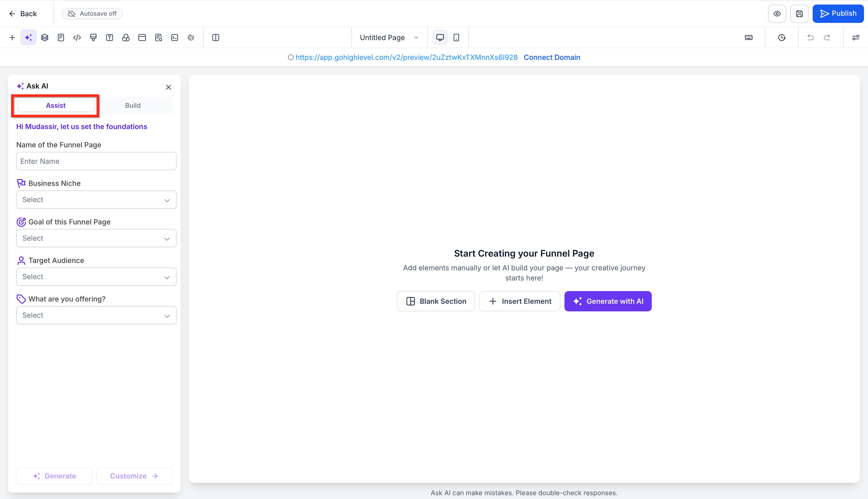Screen dimensions: 868x499
Task: Click the Generate with AI button
Action: [608, 301]
